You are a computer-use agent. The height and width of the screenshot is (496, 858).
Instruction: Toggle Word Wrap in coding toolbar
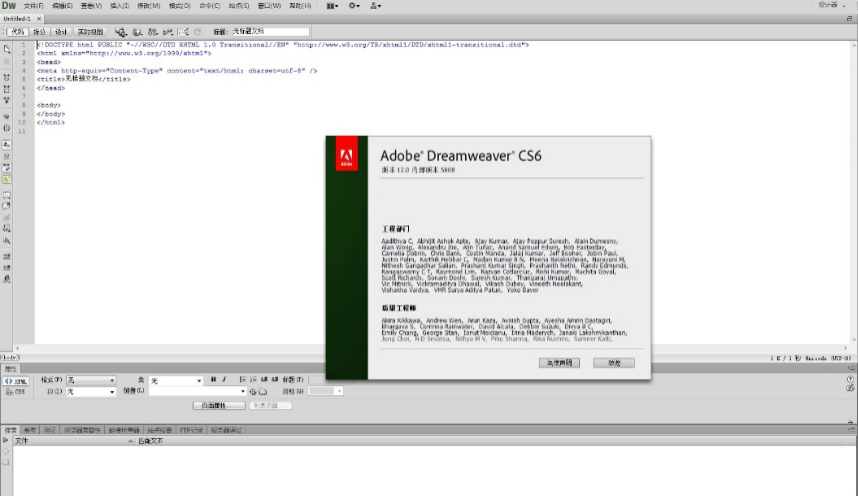(7, 168)
